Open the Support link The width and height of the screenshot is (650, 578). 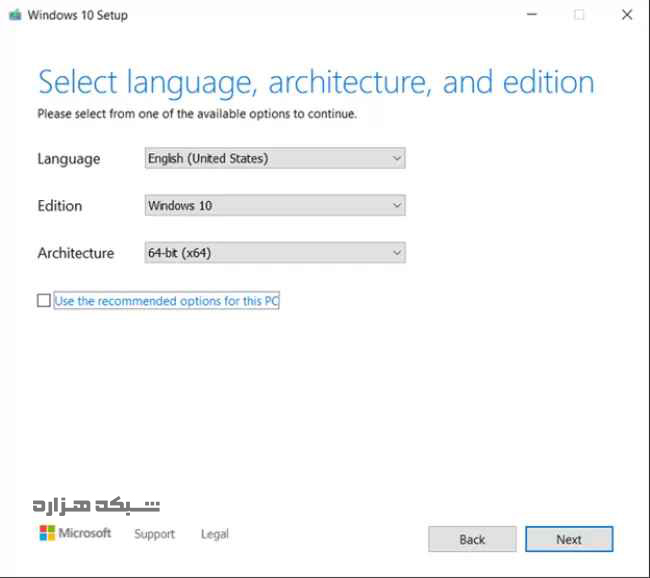click(154, 534)
